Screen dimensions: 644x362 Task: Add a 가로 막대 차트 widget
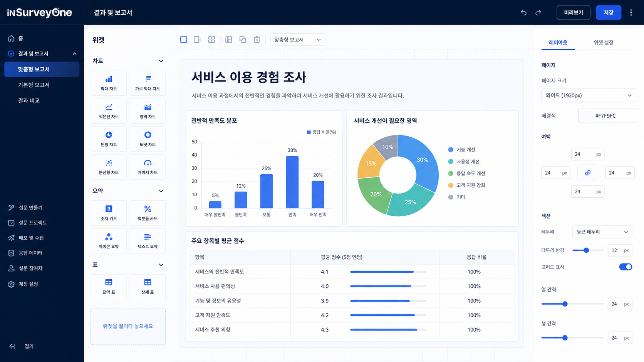point(148,83)
